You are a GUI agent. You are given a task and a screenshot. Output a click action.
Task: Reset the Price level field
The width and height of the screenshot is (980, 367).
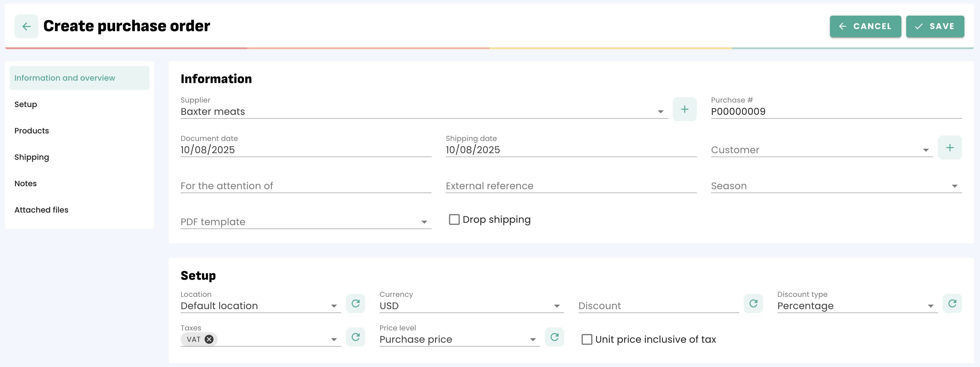[x=554, y=337]
